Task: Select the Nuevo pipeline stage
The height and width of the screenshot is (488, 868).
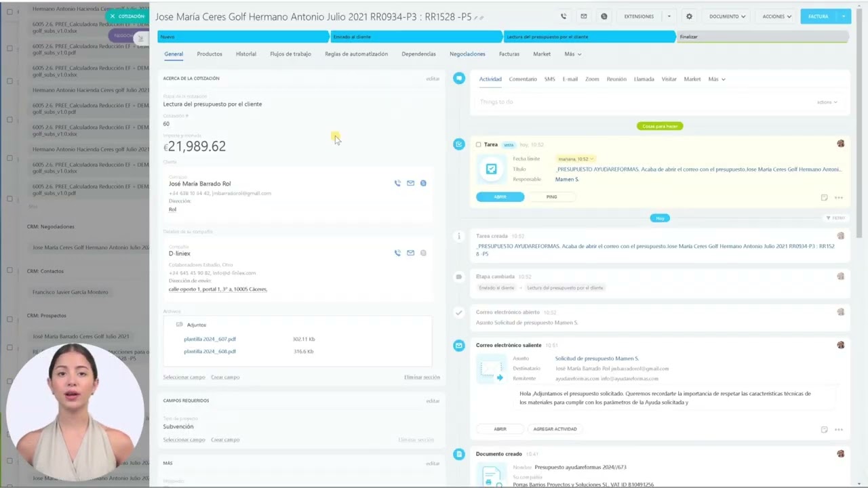Action: [243, 37]
